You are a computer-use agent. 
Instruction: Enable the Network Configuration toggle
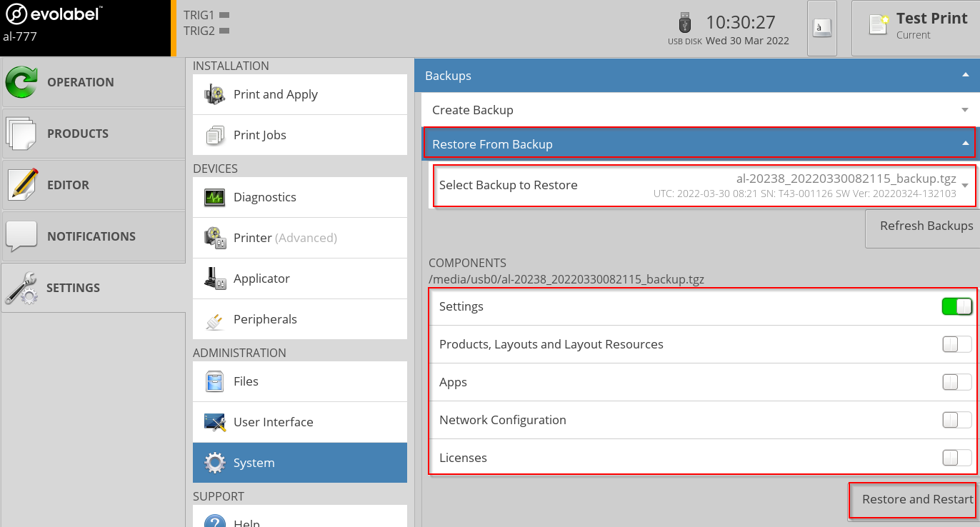(957, 420)
